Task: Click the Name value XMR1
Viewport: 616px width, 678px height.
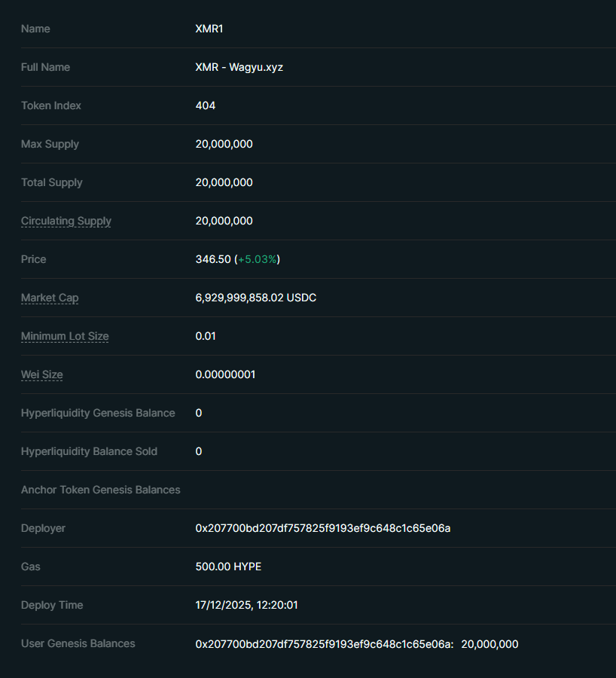Action: pos(209,29)
